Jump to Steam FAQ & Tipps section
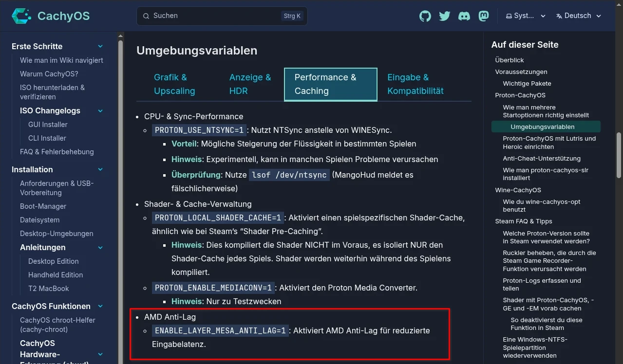The height and width of the screenshot is (364, 623). click(x=524, y=221)
